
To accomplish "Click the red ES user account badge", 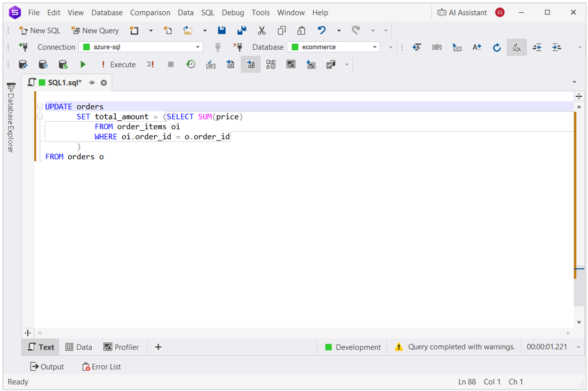I will 499,12.
